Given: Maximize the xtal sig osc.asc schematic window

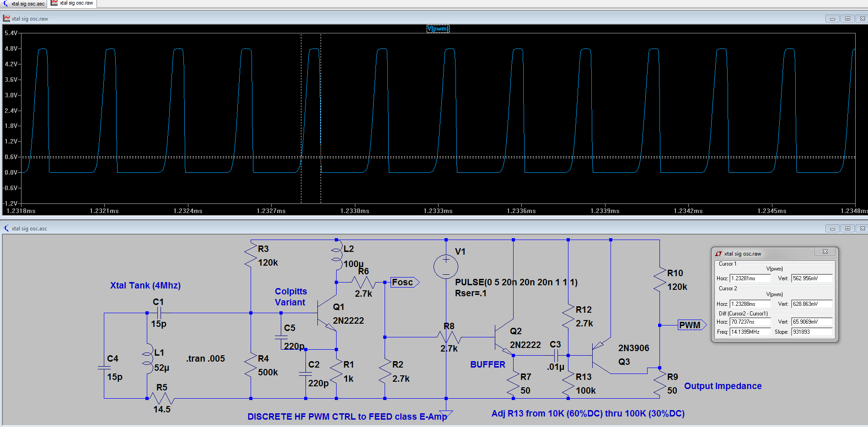Looking at the screenshot, I should (x=847, y=229).
